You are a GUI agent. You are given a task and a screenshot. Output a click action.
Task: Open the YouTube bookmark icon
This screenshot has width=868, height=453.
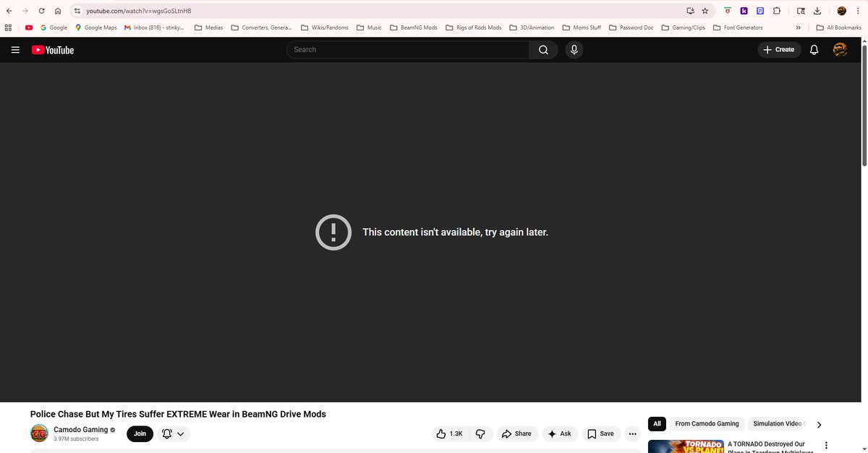[x=29, y=27]
